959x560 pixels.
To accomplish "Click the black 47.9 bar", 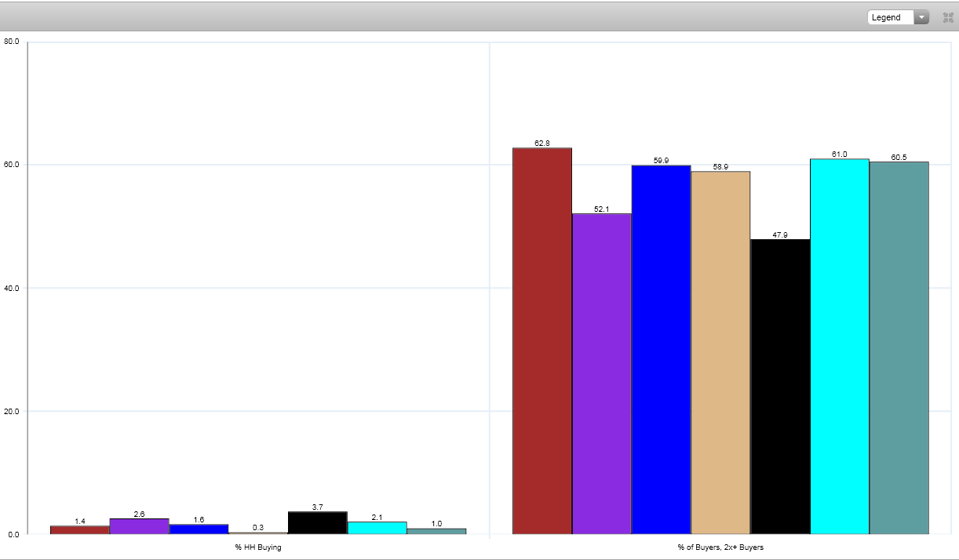I will click(780, 387).
